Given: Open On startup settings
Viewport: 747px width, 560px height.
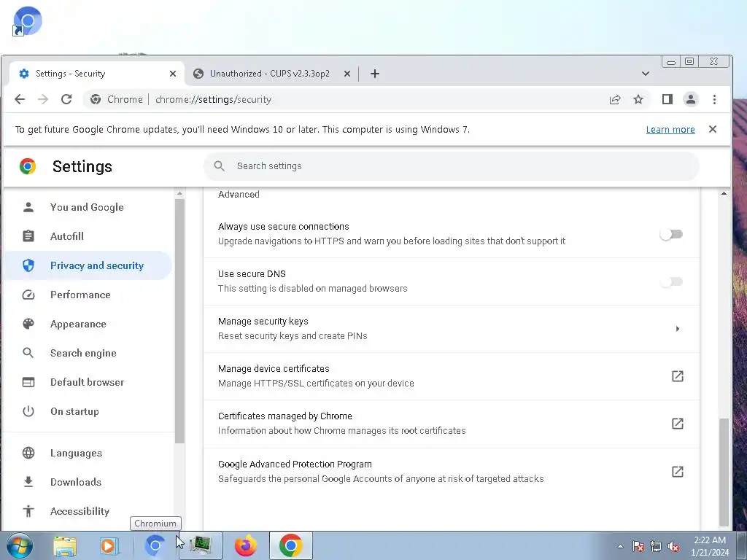Looking at the screenshot, I should tap(88, 411).
